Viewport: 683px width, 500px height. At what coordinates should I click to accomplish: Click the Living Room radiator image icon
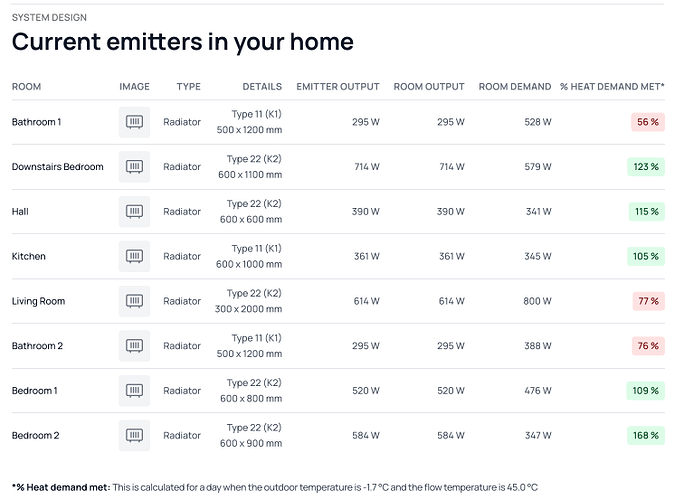tap(134, 301)
